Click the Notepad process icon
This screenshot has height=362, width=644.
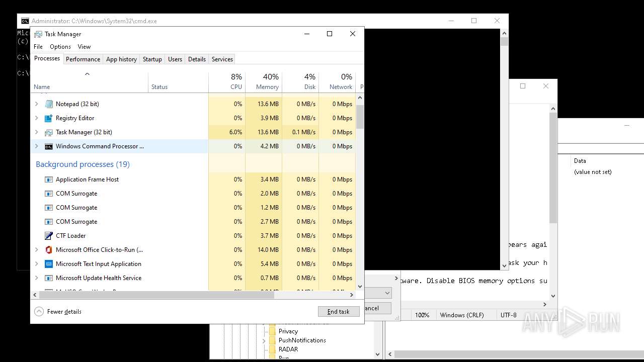(x=49, y=104)
